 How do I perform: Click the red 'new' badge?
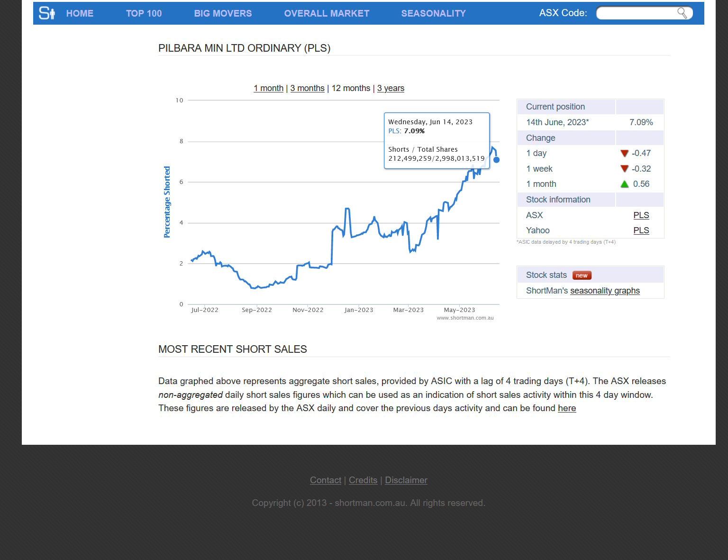click(582, 275)
